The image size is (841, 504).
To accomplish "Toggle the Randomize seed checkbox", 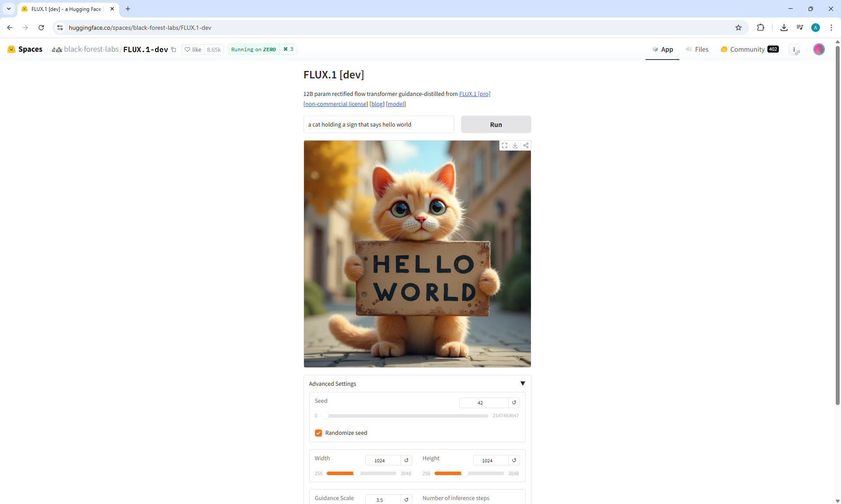I will point(318,433).
